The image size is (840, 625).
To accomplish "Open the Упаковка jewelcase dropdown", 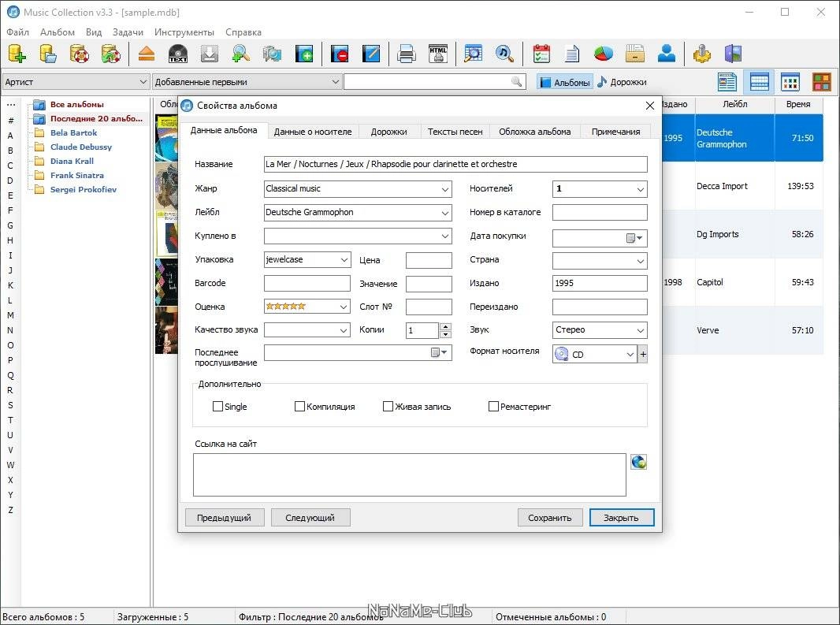I will [x=344, y=260].
